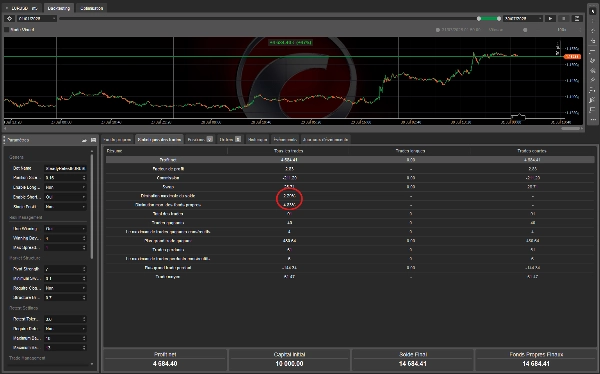This screenshot has width=600, height=374.
Task: Click the Solde Final 14 684.41 summary tile
Action: 412,359
